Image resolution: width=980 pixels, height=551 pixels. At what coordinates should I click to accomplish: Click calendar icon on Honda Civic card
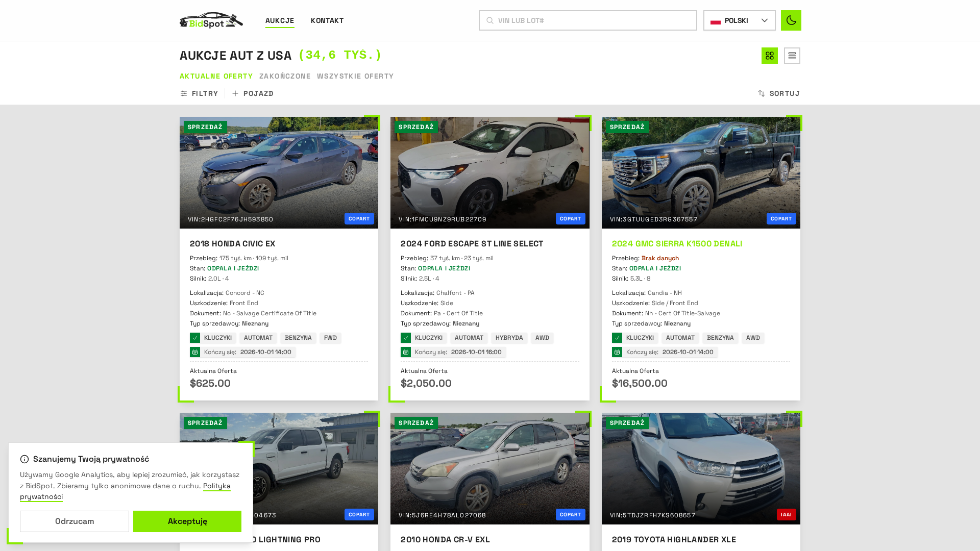coord(195,352)
